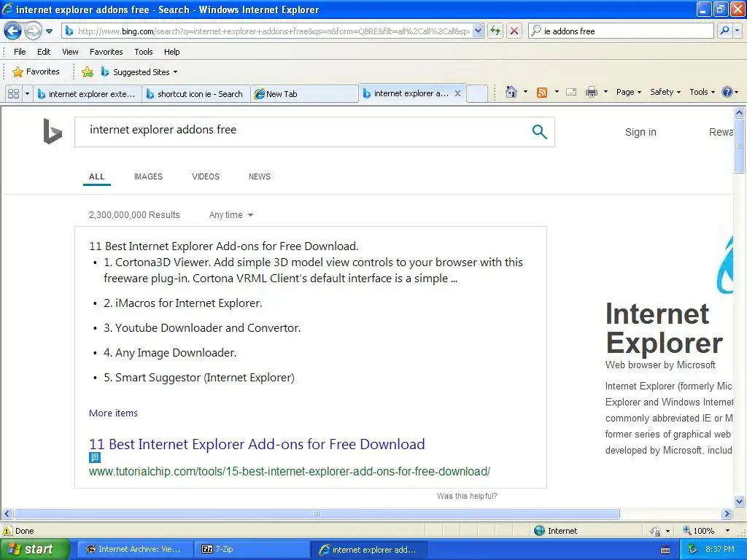Select the VIDEOS results tab
The width and height of the screenshot is (747, 560).
tap(205, 176)
